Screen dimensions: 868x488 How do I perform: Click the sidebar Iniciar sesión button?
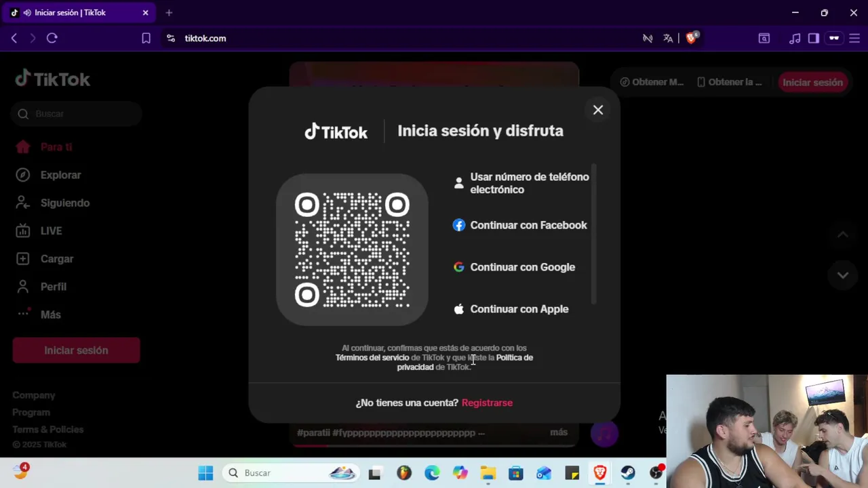click(x=76, y=350)
